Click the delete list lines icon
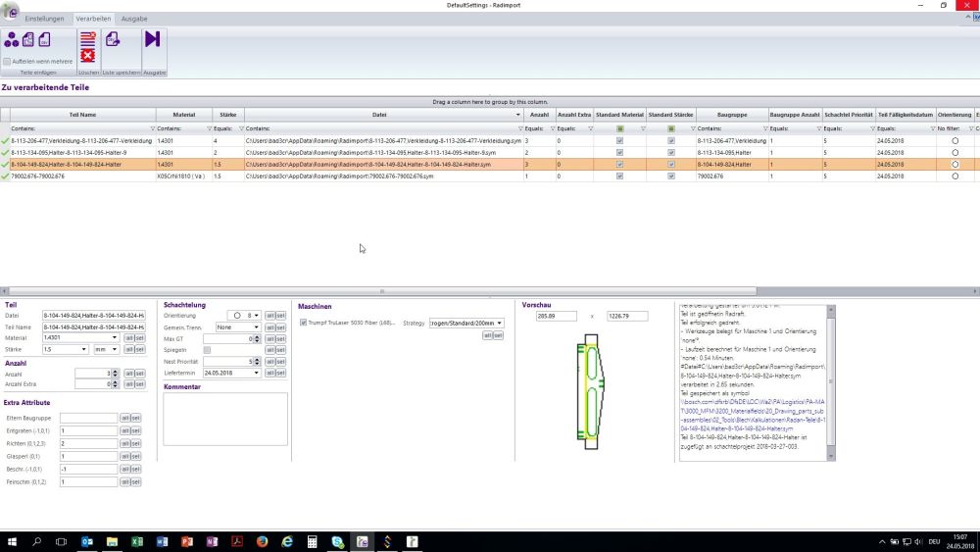This screenshot has height=552, width=980. (x=88, y=38)
